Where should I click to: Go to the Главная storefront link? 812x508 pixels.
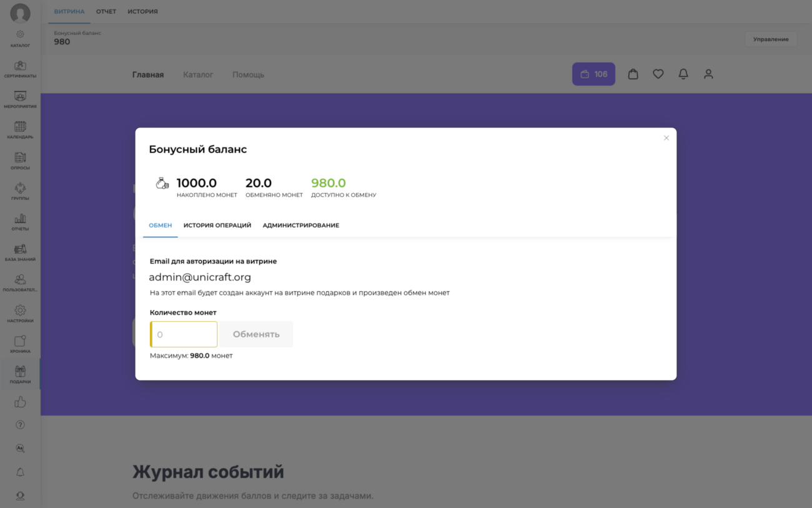[148, 74]
